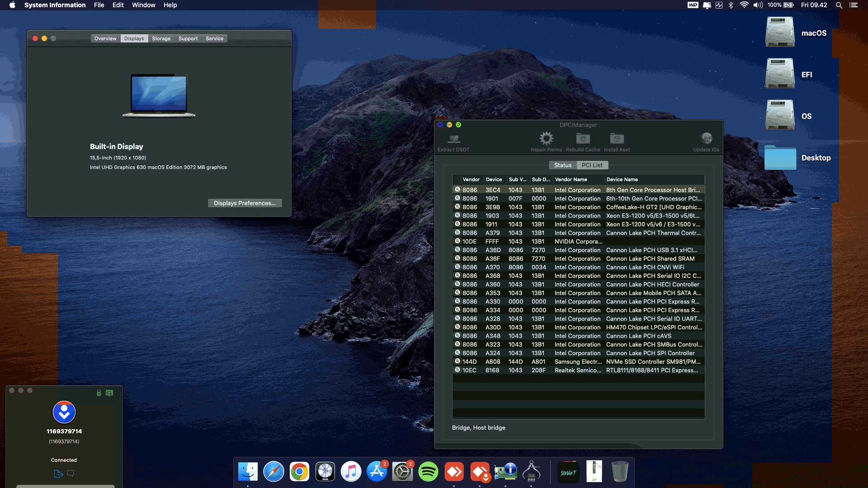868x488 pixels.
Task: Open the macOS drive on desktop
Action: (x=780, y=33)
